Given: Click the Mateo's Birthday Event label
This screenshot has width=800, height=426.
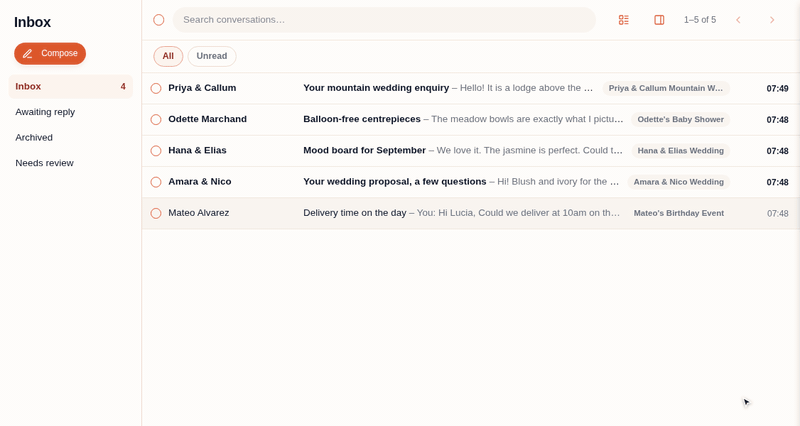Looking at the screenshot, I should [x=679, y=213].
